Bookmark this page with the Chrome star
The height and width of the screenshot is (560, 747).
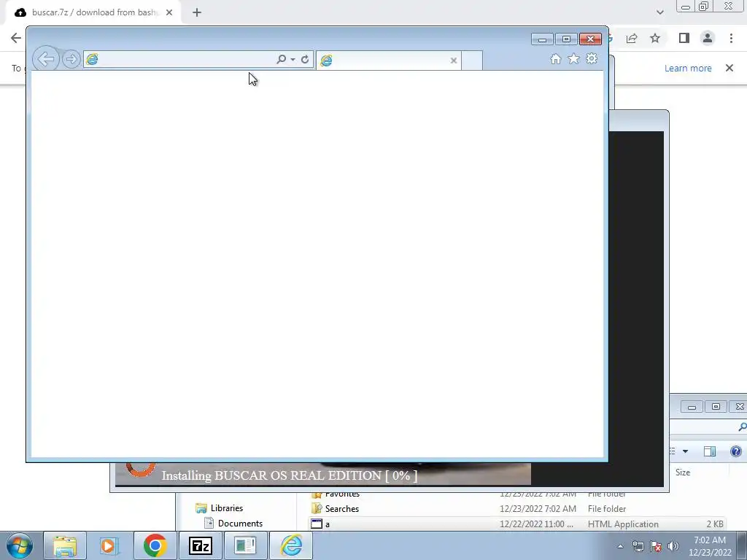tap(655, 38)
